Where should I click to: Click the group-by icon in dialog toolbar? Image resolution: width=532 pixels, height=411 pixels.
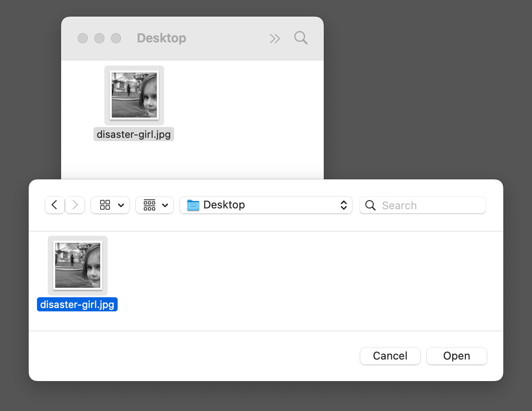149,205
